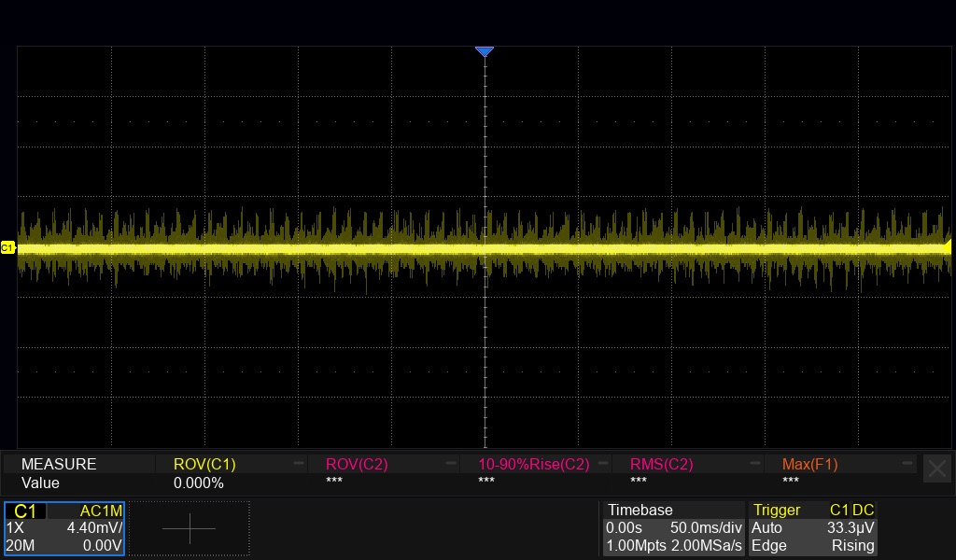The width and height of the screenshot is (956, 560).
Task: Click the 0.00s horizontal delay value
Action: pos(624,527)
